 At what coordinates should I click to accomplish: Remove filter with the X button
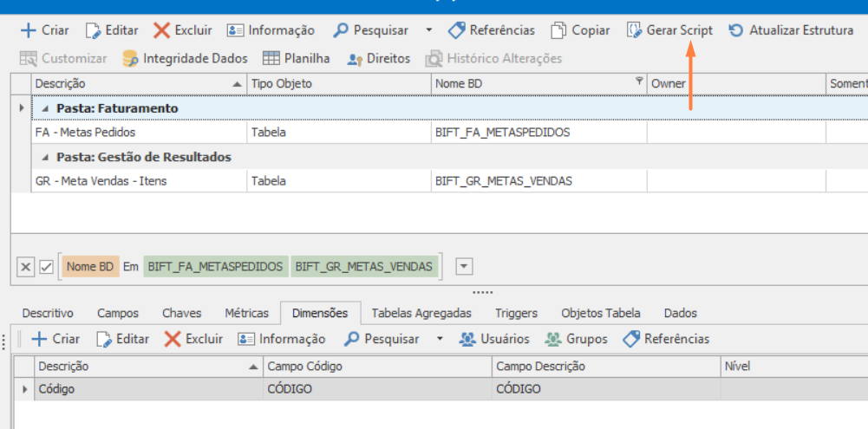point(26,267)
